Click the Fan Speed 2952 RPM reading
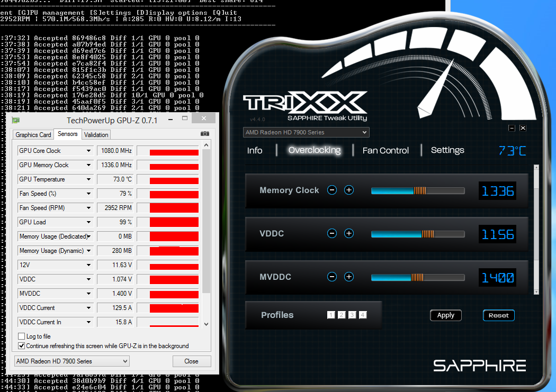Image resolution: width=556 pixels, height=392 pixels. [115, 208]
